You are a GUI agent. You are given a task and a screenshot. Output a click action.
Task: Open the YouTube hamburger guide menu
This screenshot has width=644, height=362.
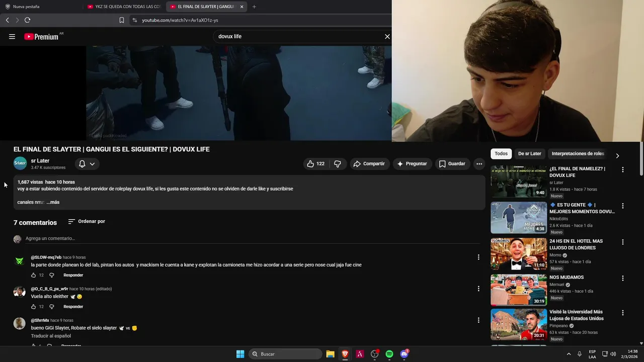pyautogui.click(x=12, y=37)
